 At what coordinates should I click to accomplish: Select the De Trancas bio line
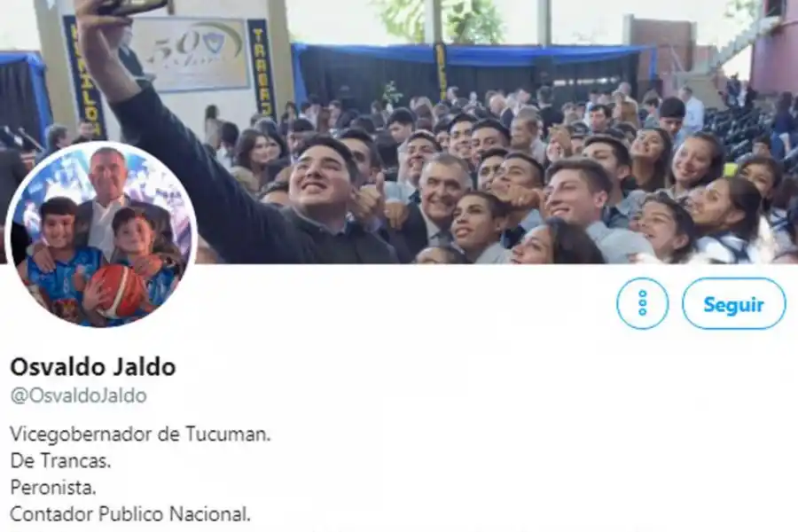(60, 461)
